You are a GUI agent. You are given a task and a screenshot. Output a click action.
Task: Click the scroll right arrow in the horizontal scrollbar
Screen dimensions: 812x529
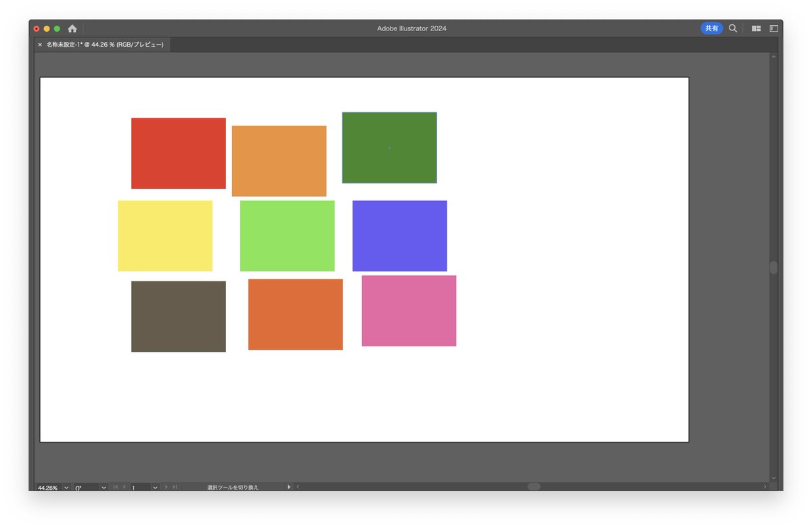[x=765, y=486]
